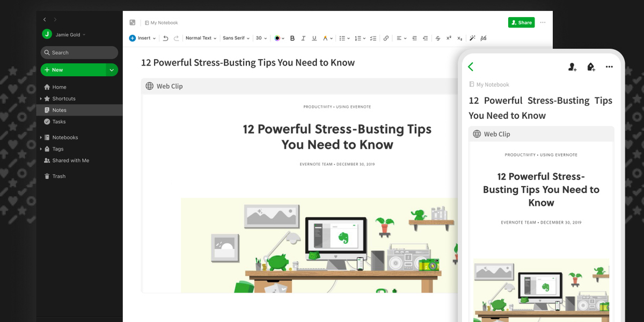The width and height of the screenshot is (644, 322).
Task: Tap the add person icon on the phone
Action: coord(572,67)
